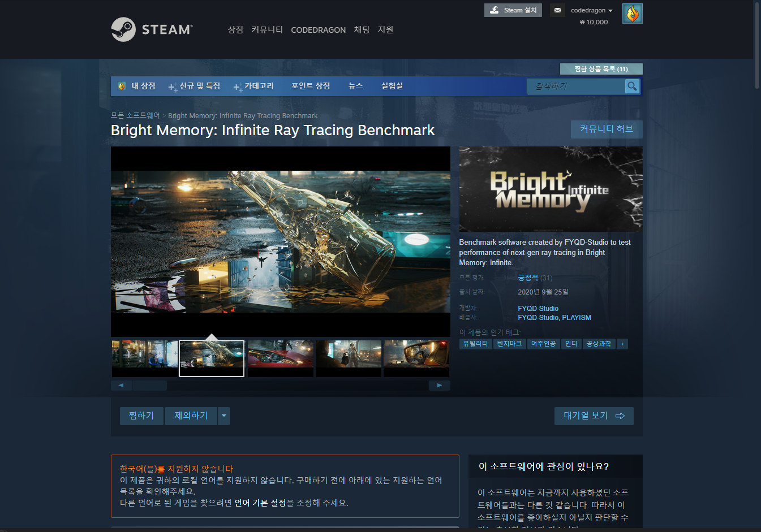Focus the 검색하기 search field
Viewport: 761px width, 532px height.
pos(576,86)
